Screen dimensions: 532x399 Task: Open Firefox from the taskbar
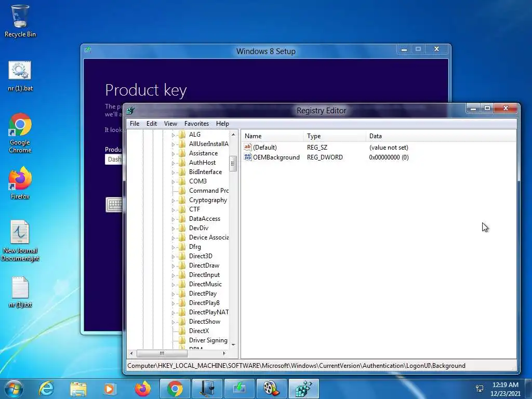point(142,389)
